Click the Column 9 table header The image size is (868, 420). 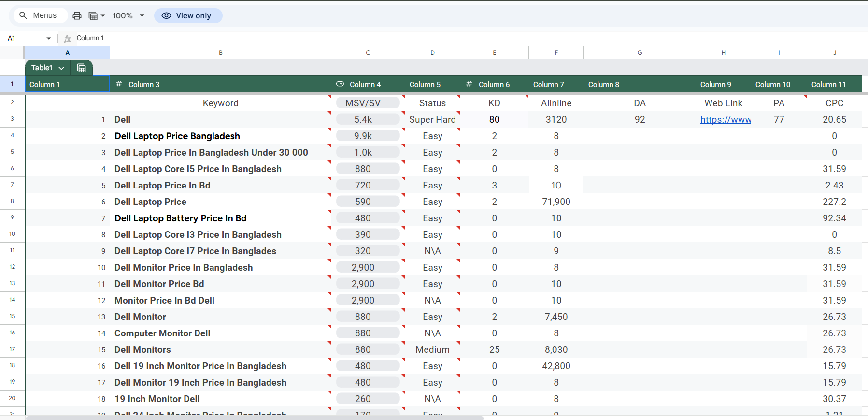pos(724,84)
